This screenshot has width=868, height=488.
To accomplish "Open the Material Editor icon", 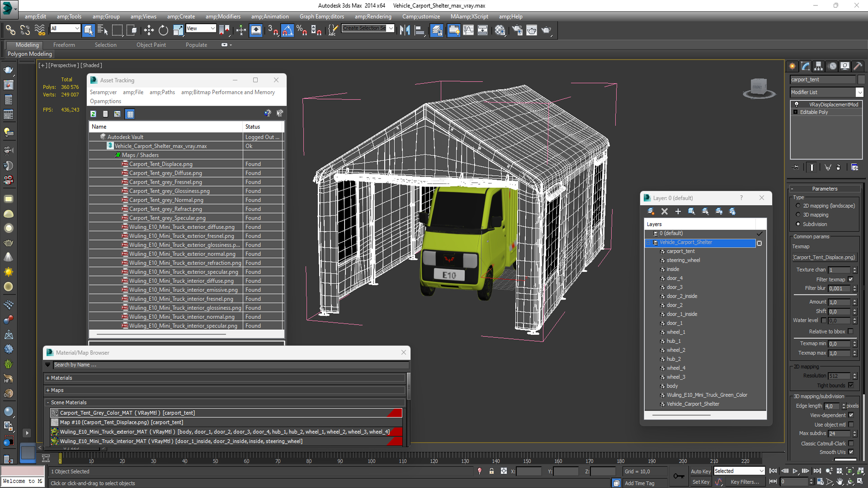I will pyautogui.click(x=500, y=30).
